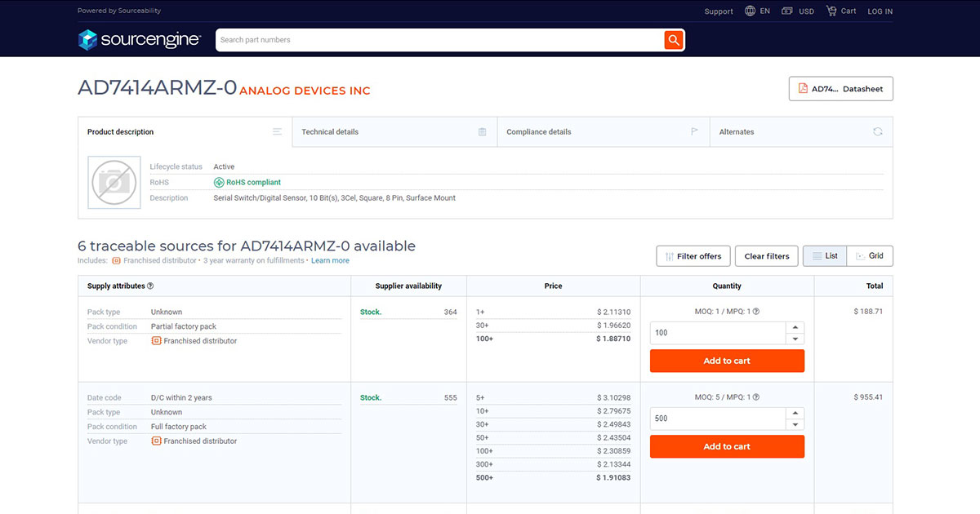Click the filter sliders icon

point(670,256)
